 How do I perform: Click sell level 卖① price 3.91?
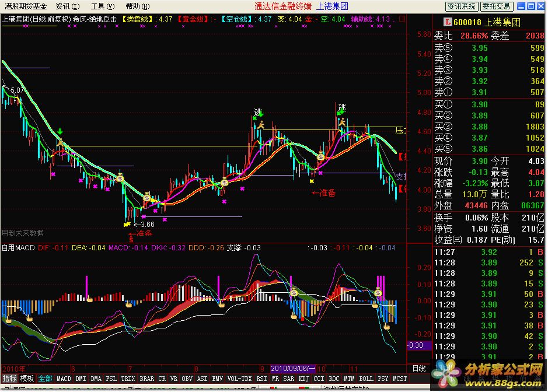(x=480, y=92)
